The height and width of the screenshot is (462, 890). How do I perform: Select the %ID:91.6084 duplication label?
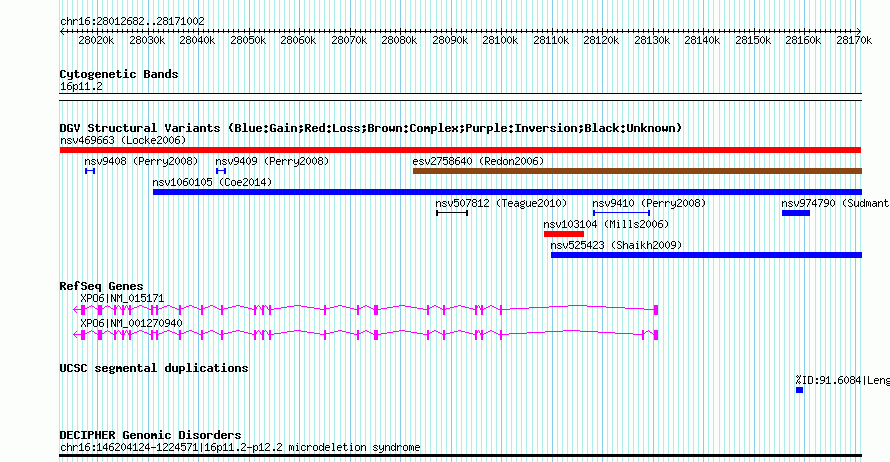pos(842,380)
